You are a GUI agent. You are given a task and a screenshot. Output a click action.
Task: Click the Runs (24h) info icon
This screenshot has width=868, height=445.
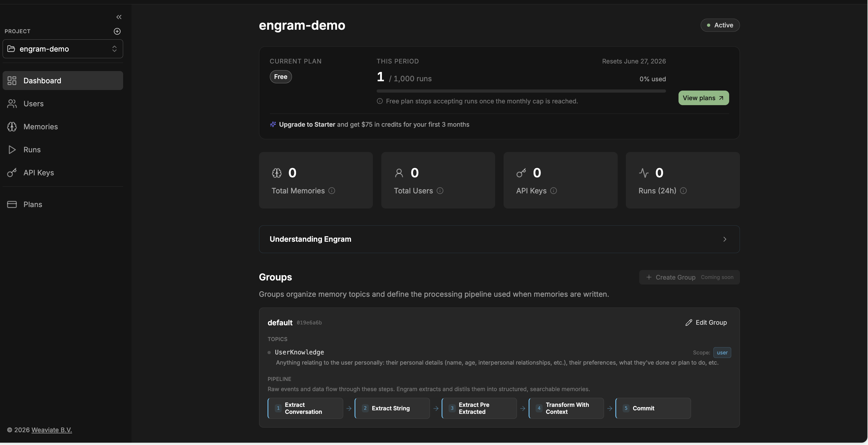pos(683,191)
